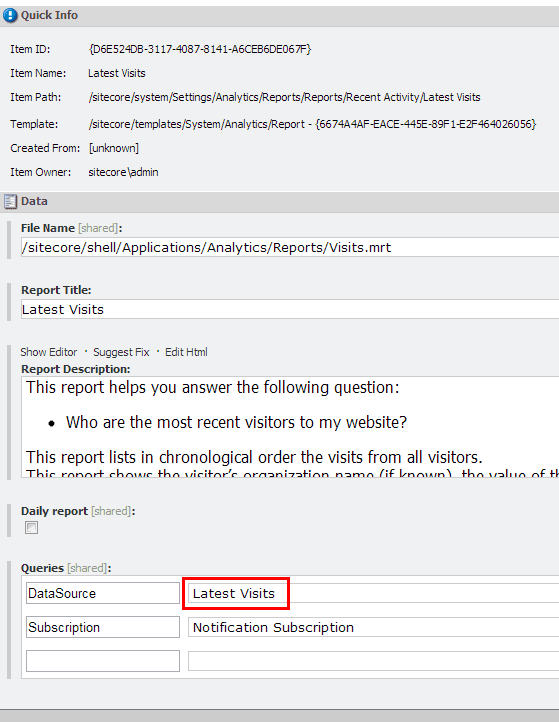
Task: Click the Suggest Fix link
Action: click(x=121, y=352)
